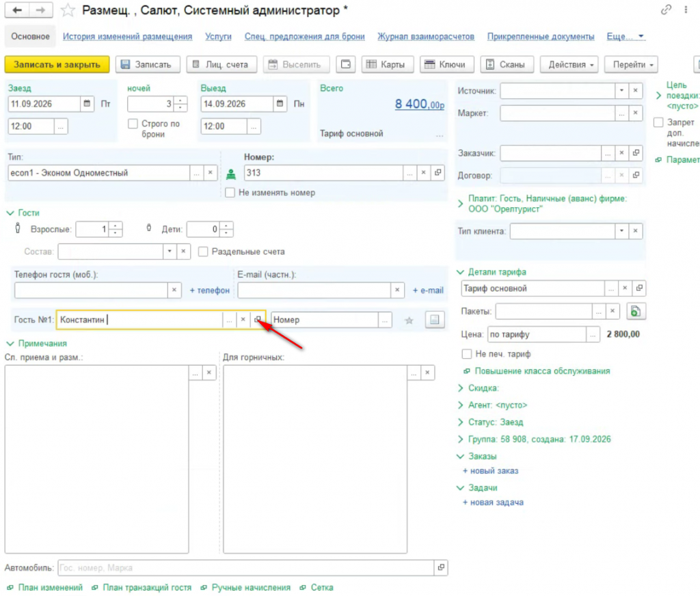Click the favorites star next to title
The width and height of the screenshot is (700, 596).
tap(68, 10)
